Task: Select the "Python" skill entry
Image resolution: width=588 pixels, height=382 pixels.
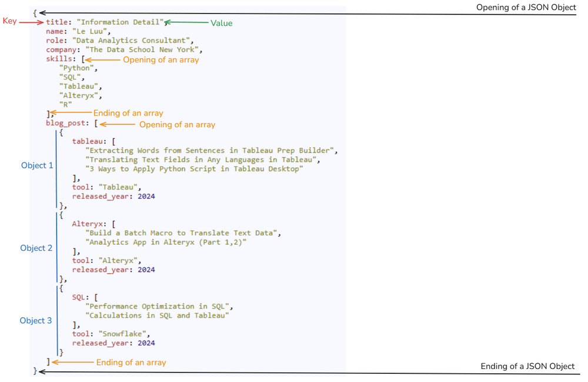Action: 76,68
